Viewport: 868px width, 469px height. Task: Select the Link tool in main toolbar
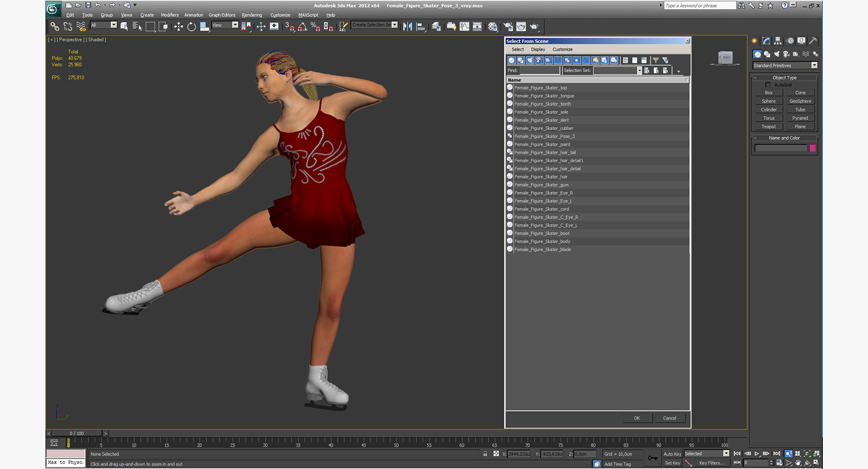[x=55, y=26]
